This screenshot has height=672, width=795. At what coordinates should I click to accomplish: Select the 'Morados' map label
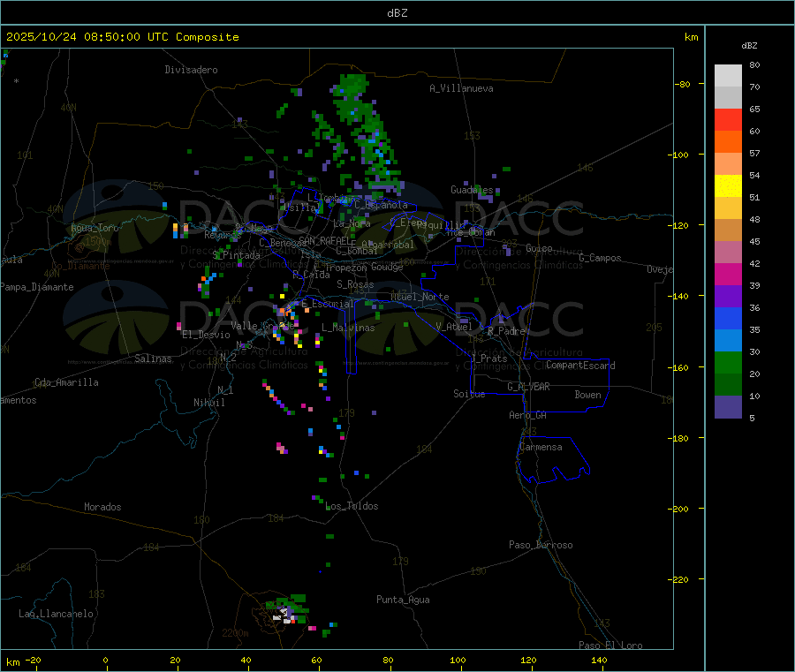point(103,507)
